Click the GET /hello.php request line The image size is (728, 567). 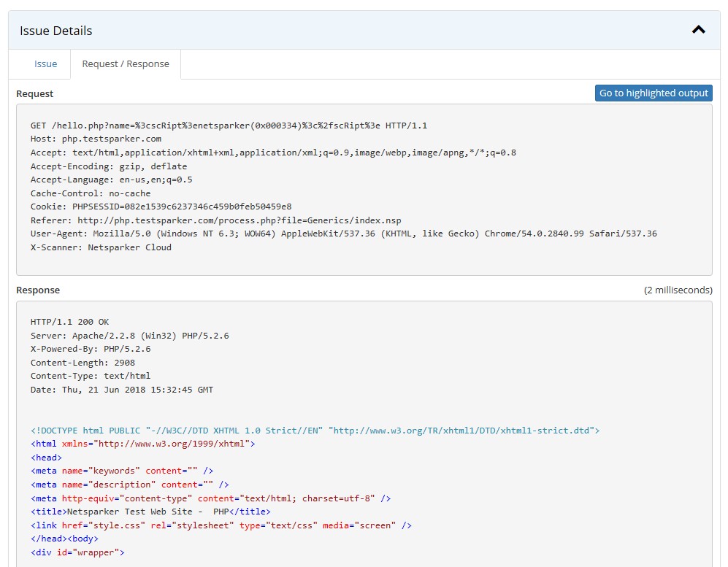[229, 126]
